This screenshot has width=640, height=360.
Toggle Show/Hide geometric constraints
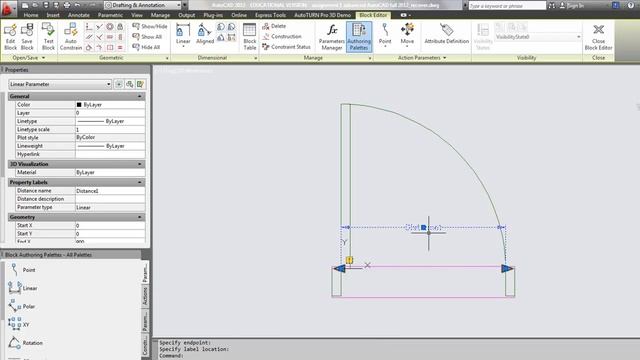click(150, 26)
